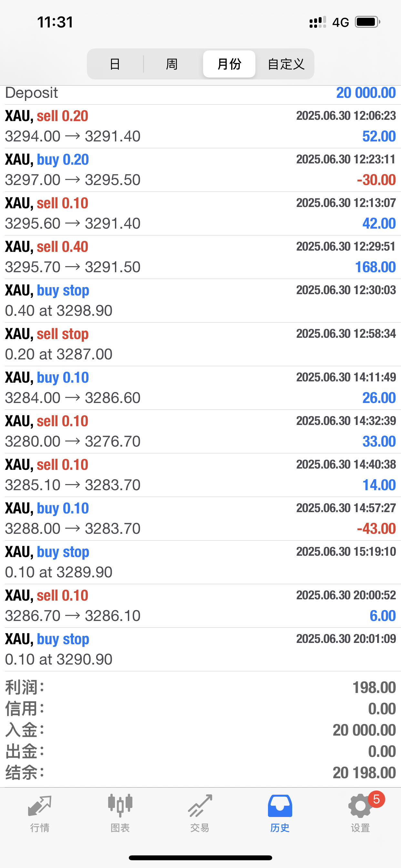Viewport: 401px width, 868px height.
Task: Select the 自定义 custom period
Action: click(x=286, y=64)
